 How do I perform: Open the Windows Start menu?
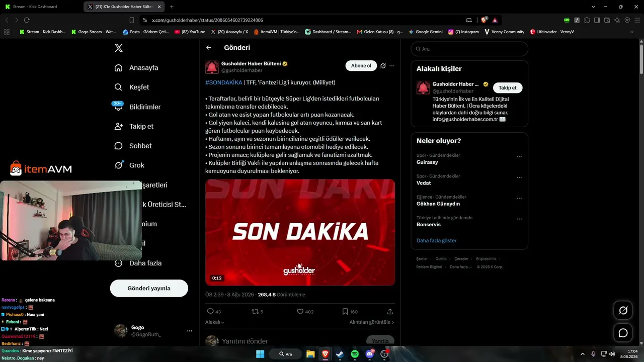[260, 354]
